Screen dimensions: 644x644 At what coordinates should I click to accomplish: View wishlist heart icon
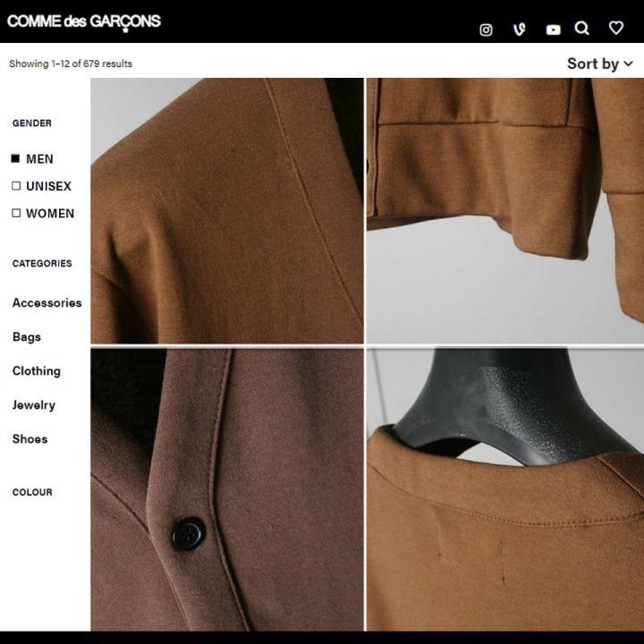(x=616, y=28)
